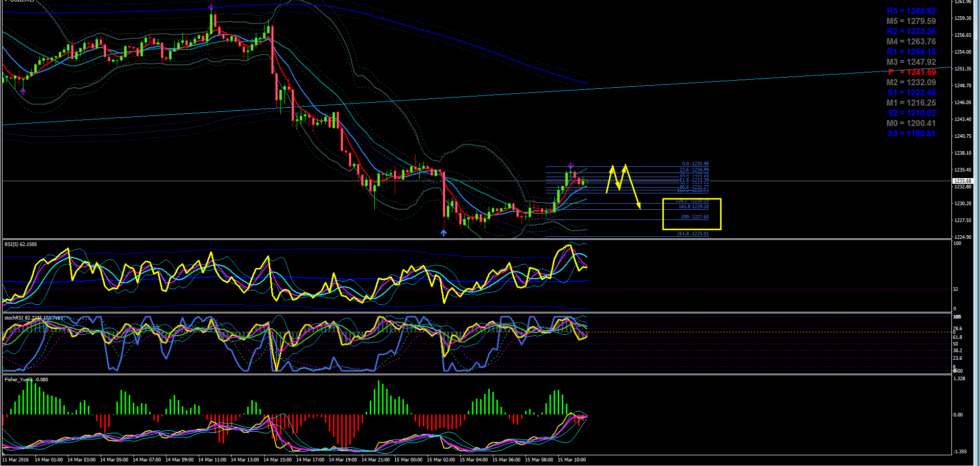Click 15 Mar 00:00 on the time axis
Viewport: 980px width, 466px height.
coord(408,460)
